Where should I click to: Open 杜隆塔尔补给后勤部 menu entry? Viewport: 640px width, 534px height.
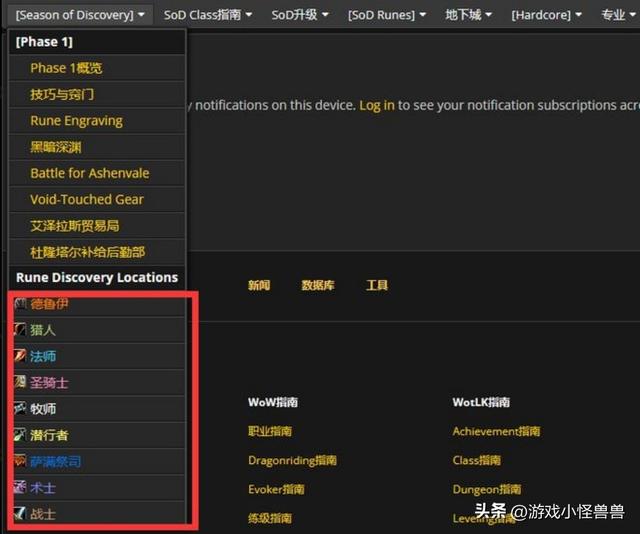97,252
